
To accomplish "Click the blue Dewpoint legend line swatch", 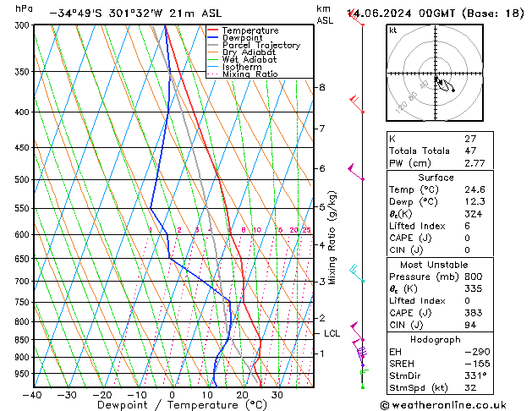I will pyautogui.click(x=213, y=37).
